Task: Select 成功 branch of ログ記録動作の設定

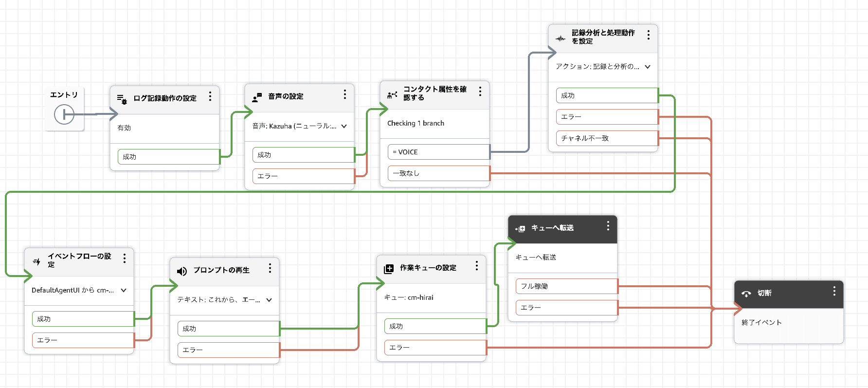Action: click(169, 157)
